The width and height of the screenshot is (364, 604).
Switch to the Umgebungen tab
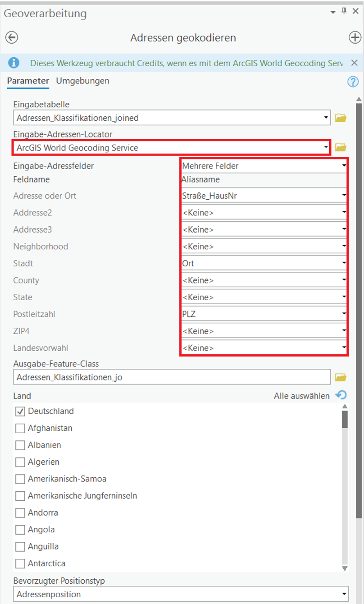click(x=82, y=81)
